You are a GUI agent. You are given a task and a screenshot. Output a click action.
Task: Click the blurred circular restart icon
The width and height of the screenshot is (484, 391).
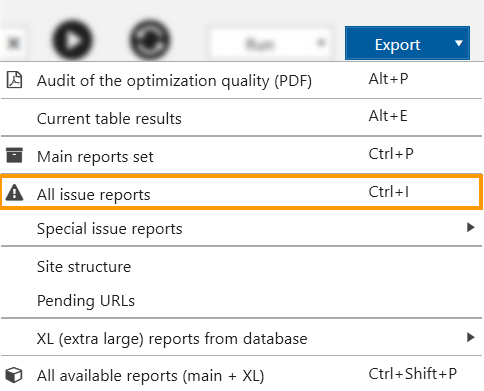pos(150,40)
